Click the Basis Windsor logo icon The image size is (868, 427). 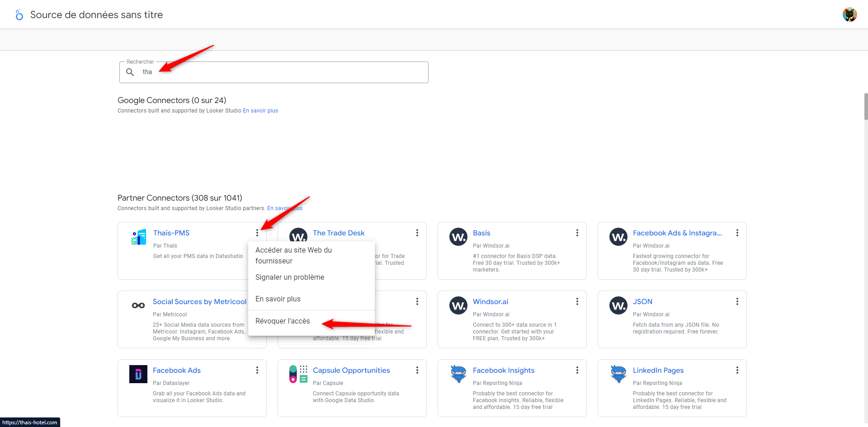(458, 237)
